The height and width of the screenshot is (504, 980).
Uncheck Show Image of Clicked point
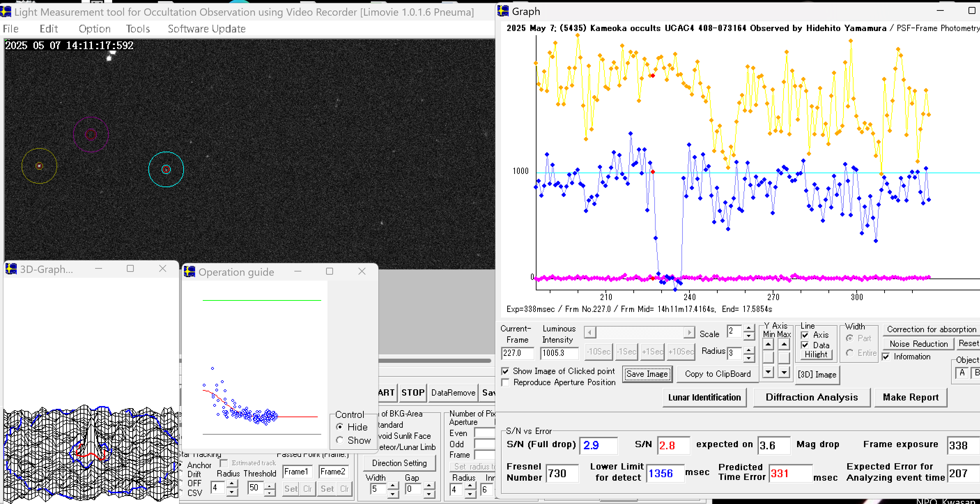point(505,371)
